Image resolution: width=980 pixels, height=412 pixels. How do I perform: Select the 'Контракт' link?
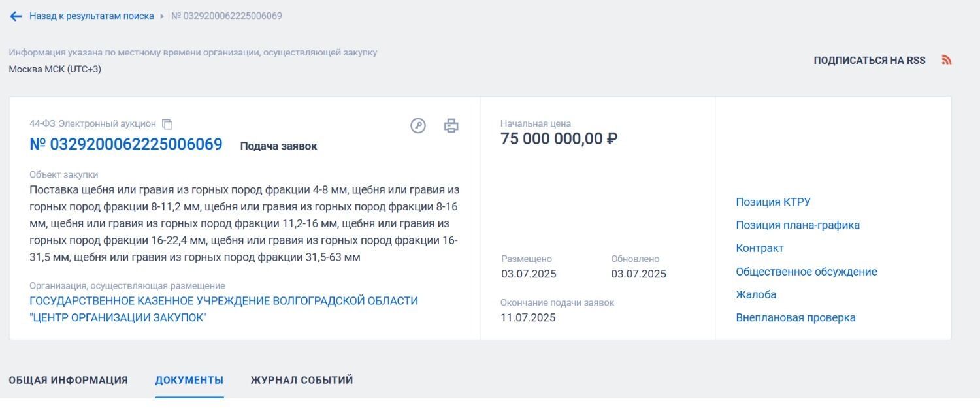(x=759, y=249)
